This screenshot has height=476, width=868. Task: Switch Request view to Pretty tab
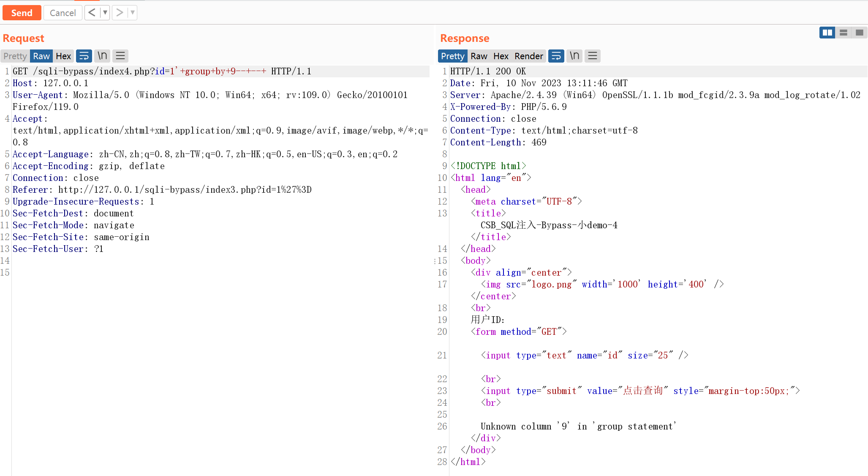(x=15, y=56)
